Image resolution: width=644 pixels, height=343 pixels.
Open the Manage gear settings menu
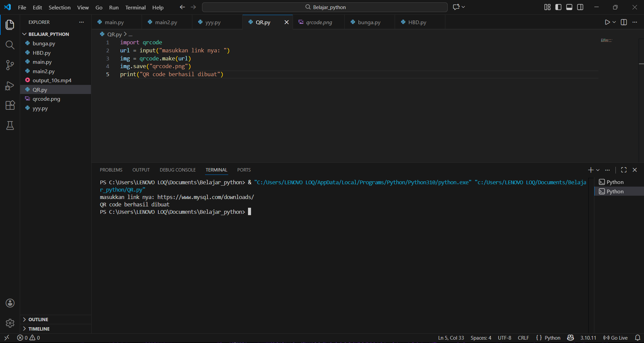click(x=10, y=323)
